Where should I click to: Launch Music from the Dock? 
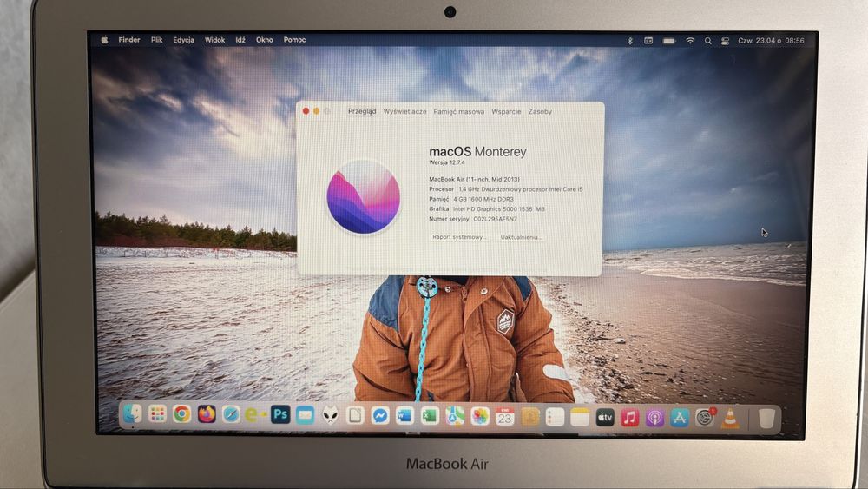tap(629, 418)
